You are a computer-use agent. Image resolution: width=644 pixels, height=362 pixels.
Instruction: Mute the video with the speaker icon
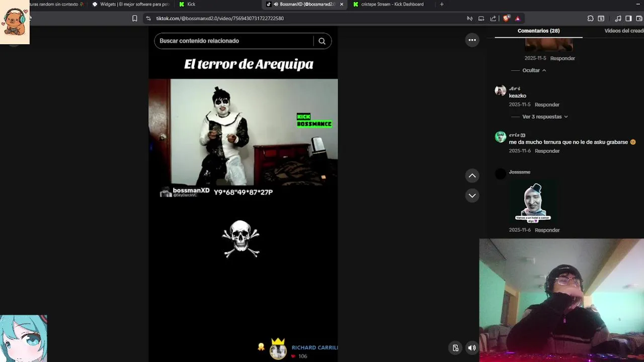tap(472, 348)
